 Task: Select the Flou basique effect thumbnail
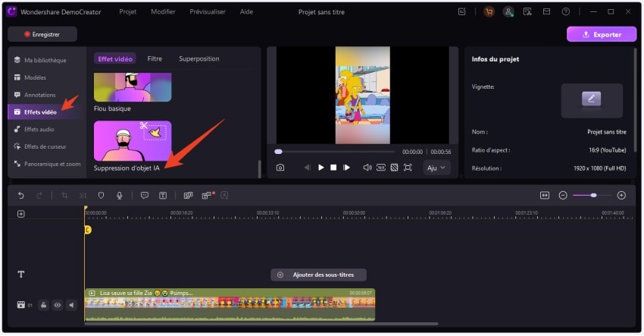[133, 87]
